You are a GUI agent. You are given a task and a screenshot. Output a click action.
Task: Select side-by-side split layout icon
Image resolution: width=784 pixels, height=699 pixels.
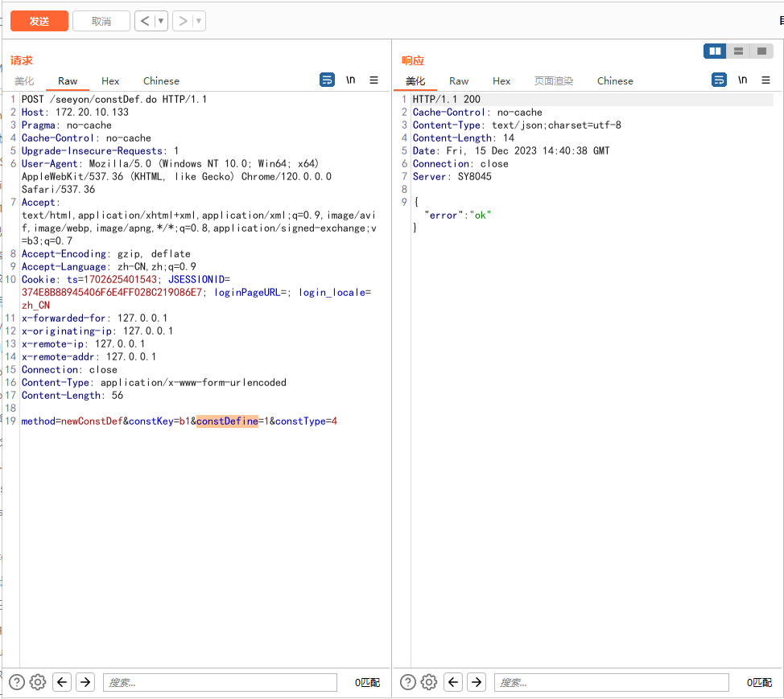[715, 51]
